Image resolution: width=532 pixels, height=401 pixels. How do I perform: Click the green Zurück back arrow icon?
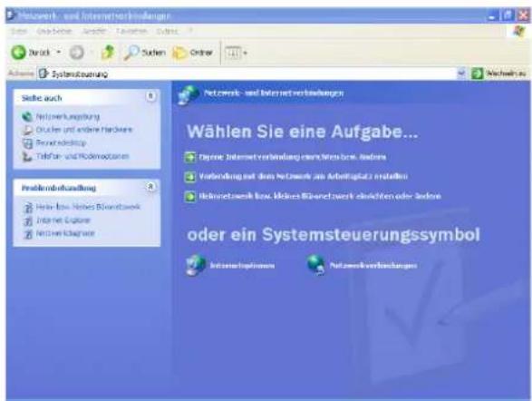[x=18, y=53]
